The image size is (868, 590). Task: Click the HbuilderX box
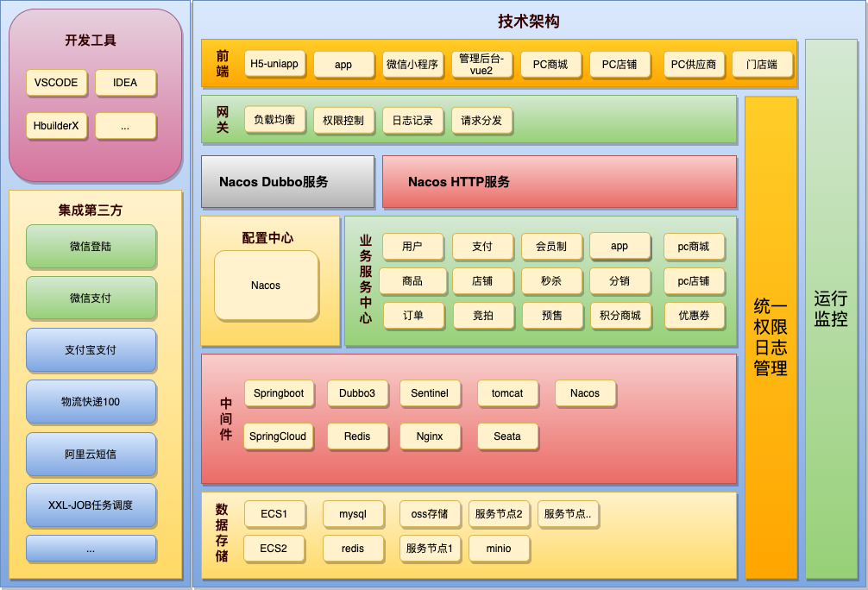click(x=56, y=126)
